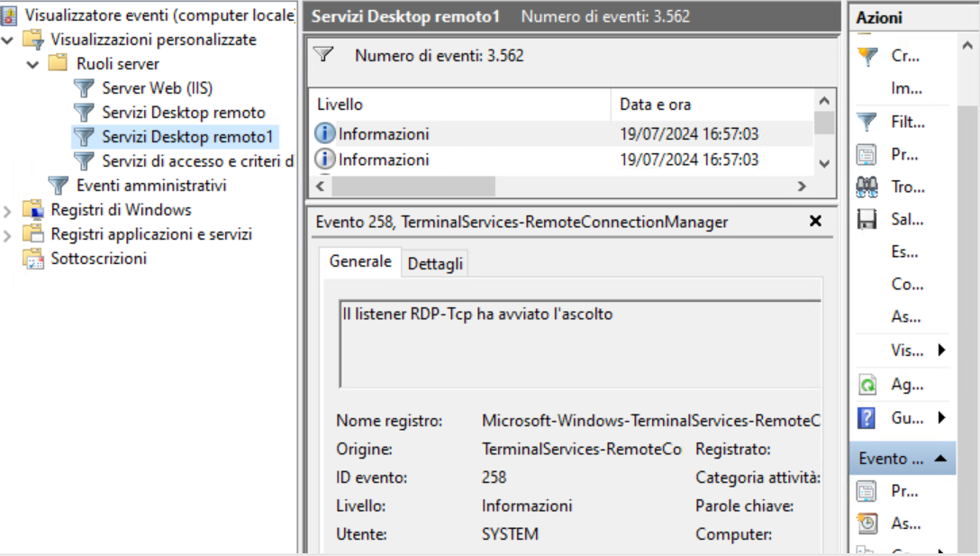Open the Vis... submenu arrow
This screenshot has width=980, height=556.
942,350
